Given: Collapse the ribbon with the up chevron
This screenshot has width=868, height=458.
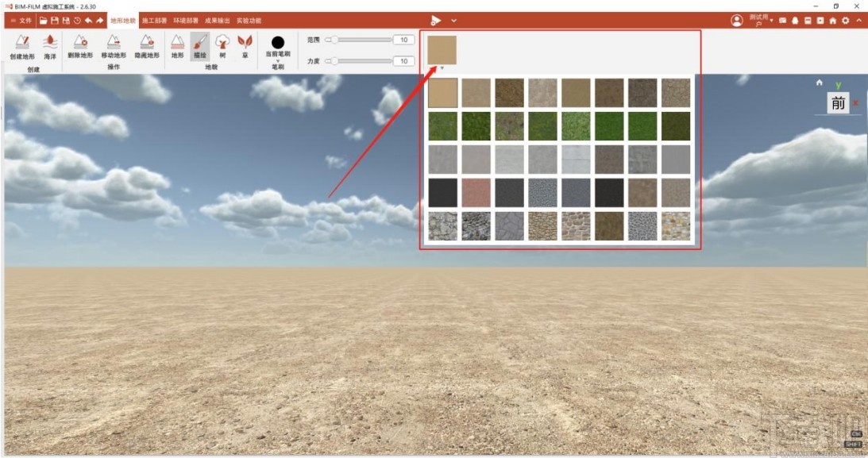Looking at the screenshot, I should [x=859, y=21].
